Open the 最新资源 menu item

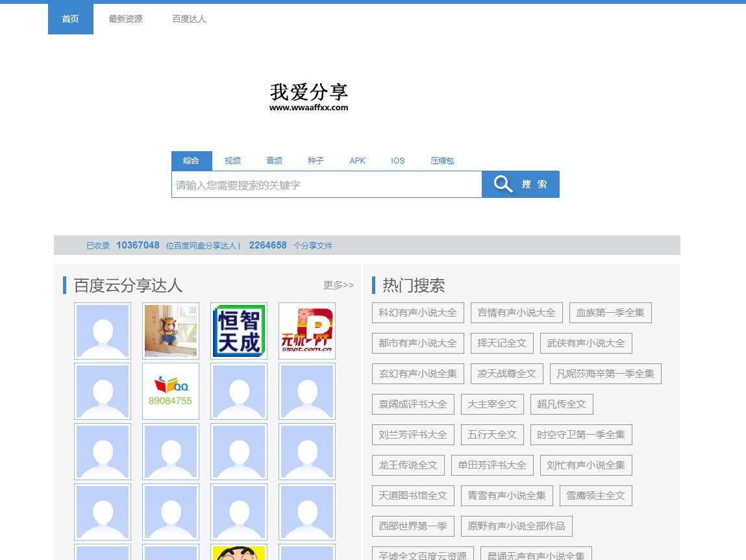tap(125, 19)
